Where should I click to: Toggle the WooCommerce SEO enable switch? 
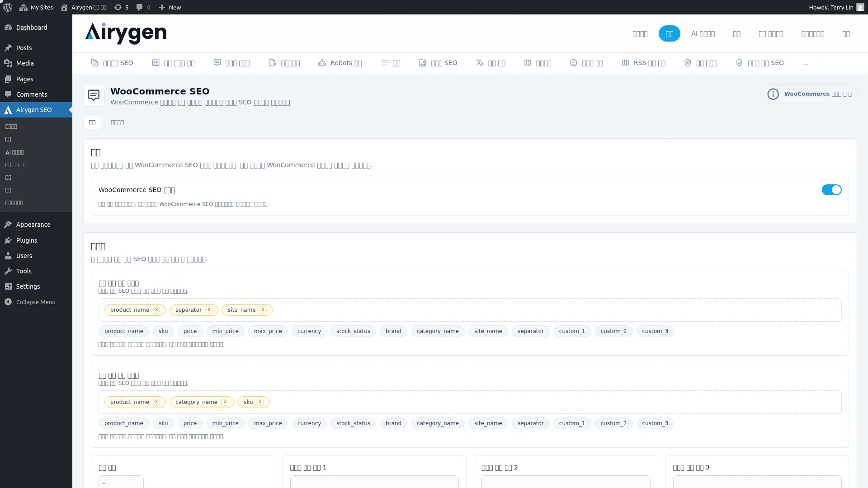[831, 190]
